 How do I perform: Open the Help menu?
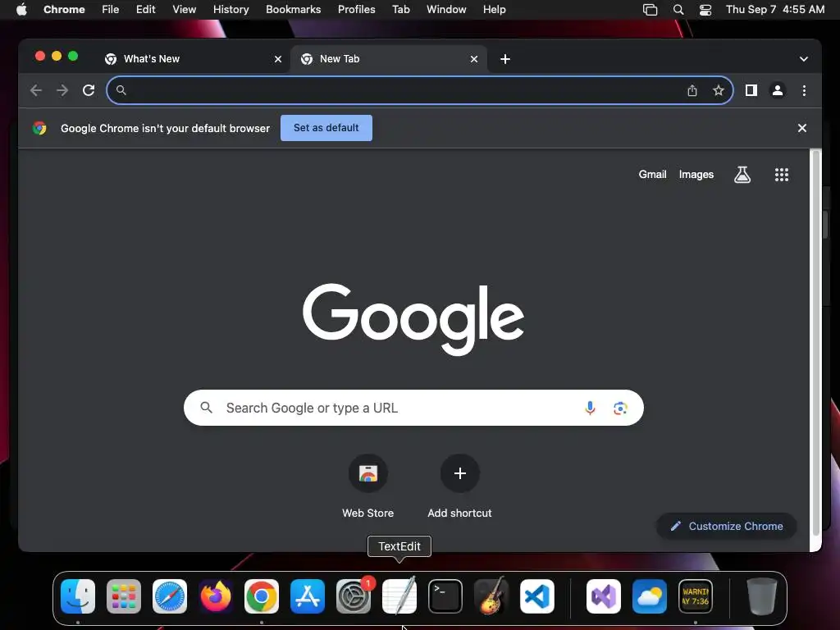[494, 10]
